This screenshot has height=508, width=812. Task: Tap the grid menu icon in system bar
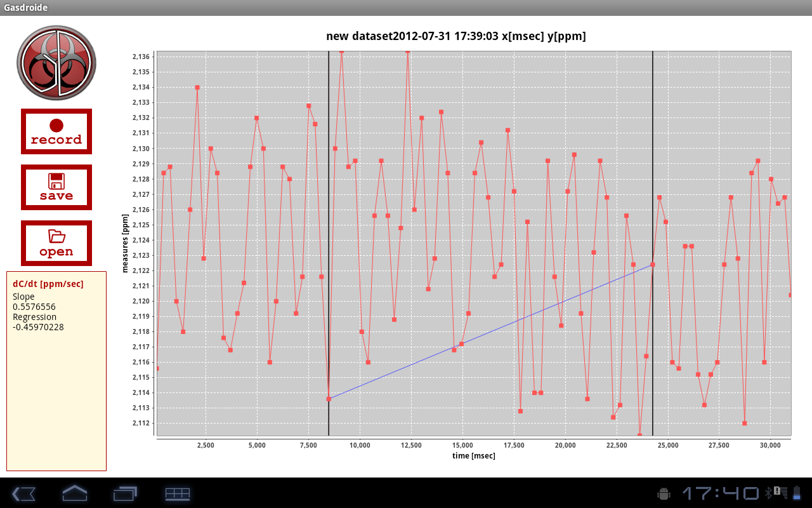coord(178,493)
